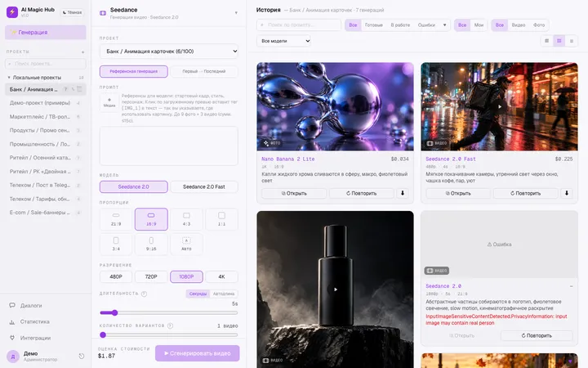Select the 4:3 aspect ratio

tap(186, 219)
